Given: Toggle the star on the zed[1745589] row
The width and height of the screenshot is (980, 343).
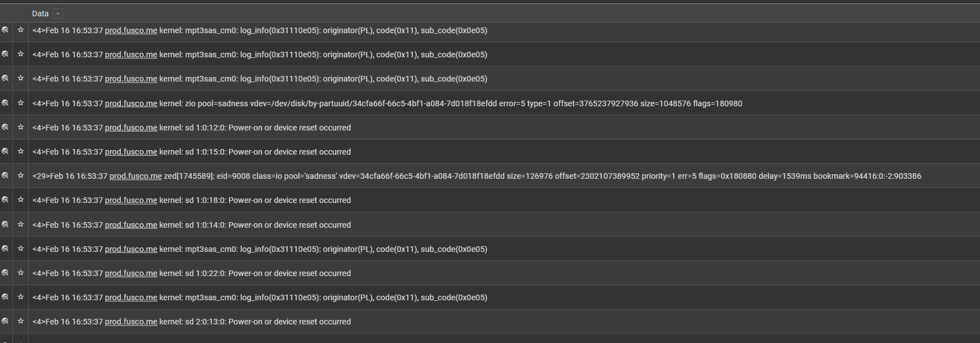Looking at the screenshot, I should [x=21, y=175].
